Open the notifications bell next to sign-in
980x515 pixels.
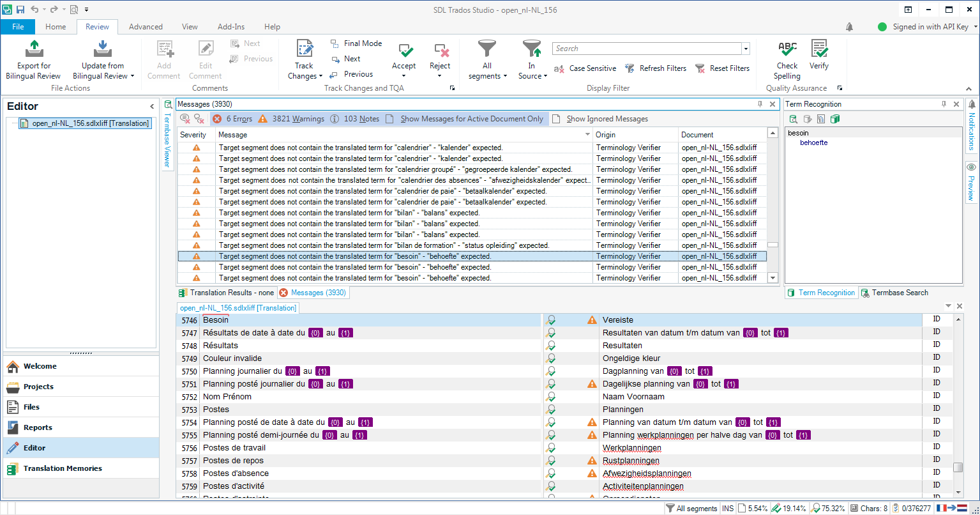pyautogui.click(x=849, y=27)
